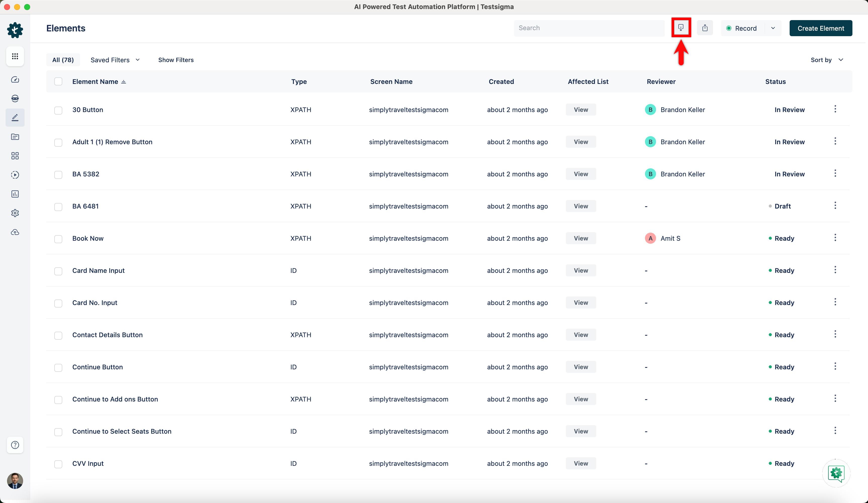Select the Book Now row checkbox
Screen dimensions: 868x503
click(x=58, y=239)
